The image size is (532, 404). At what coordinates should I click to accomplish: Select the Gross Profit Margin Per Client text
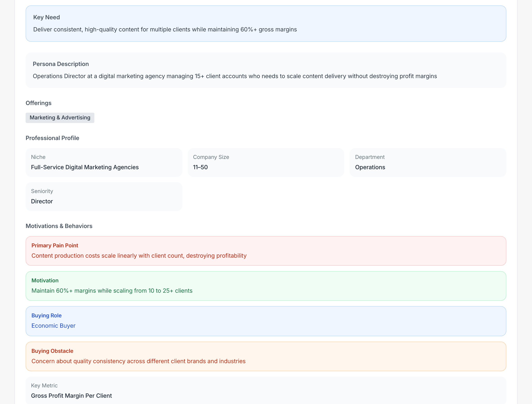click(x=71, y=395)
